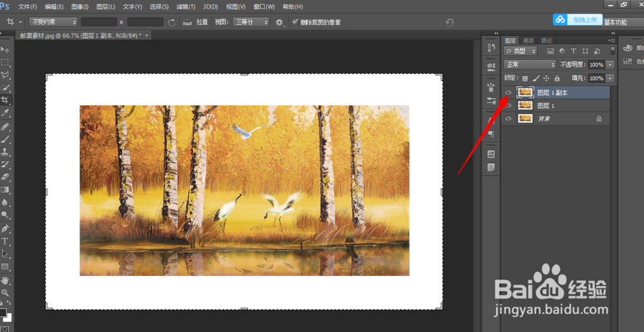
Task: Select the Hand tool
Action: pyautogui.click(x=5, y=280)
